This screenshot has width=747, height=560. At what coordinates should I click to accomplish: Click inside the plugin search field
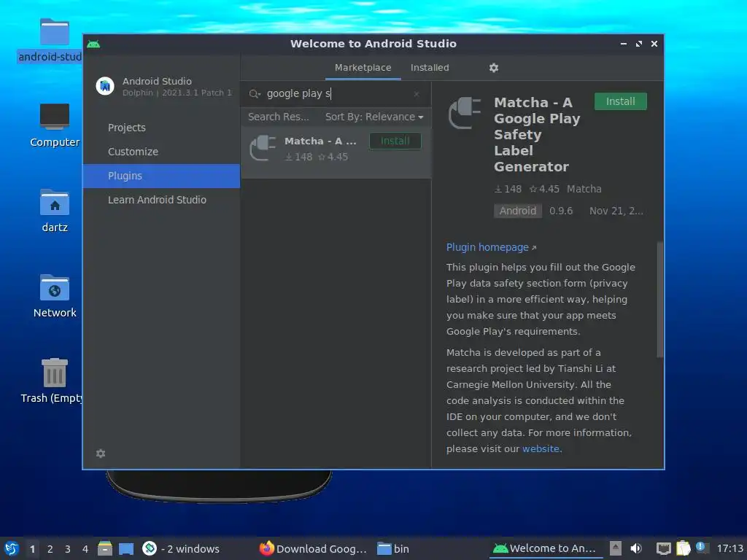coord(336,94)
